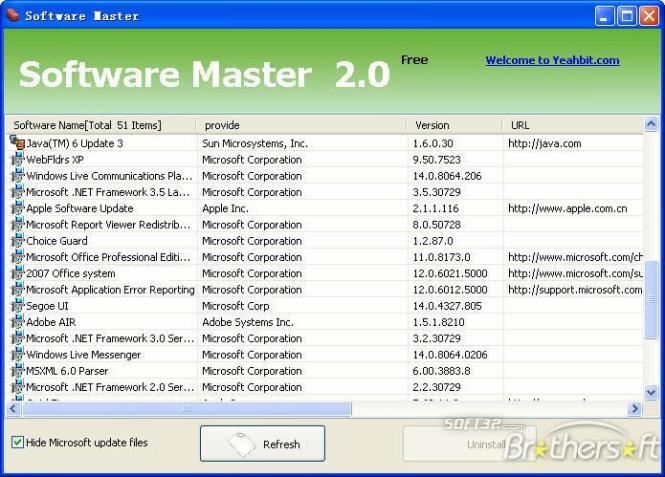Click the http://java.com URL cell
Viewport: 665px width, 477px height.
(545, 143)
